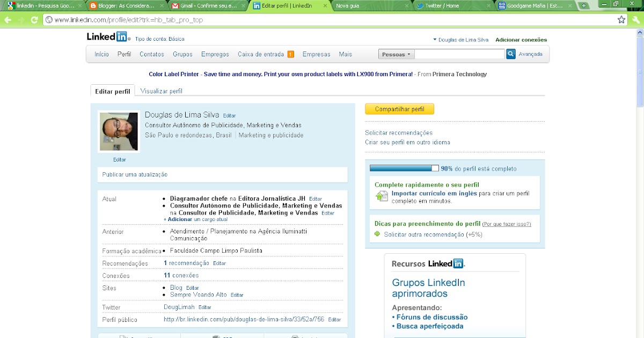
Task: Click the résumé import icon with the green arrow
Action: tap(381, 196)
